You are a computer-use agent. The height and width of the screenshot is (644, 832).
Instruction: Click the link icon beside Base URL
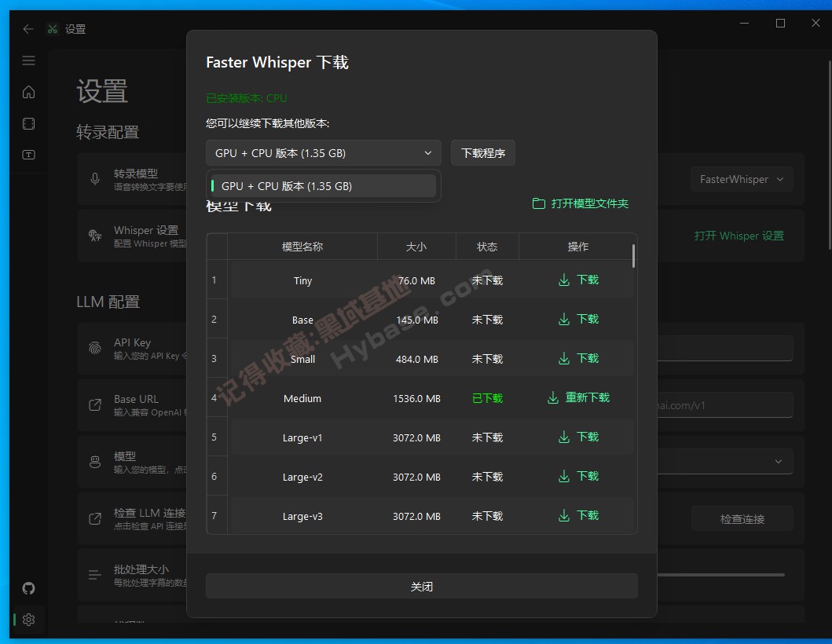[x=95, y=404]
